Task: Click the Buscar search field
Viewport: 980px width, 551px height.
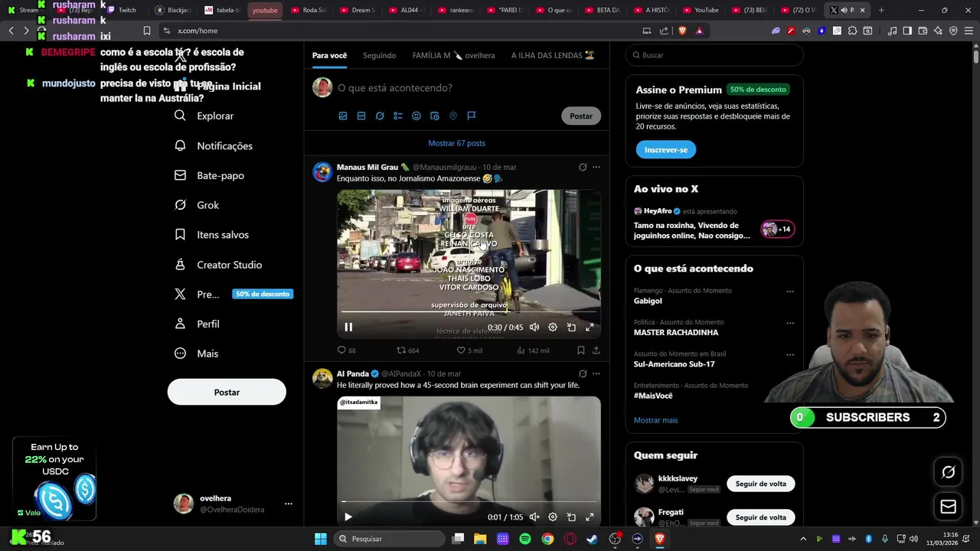Action: tap(714, 55)
